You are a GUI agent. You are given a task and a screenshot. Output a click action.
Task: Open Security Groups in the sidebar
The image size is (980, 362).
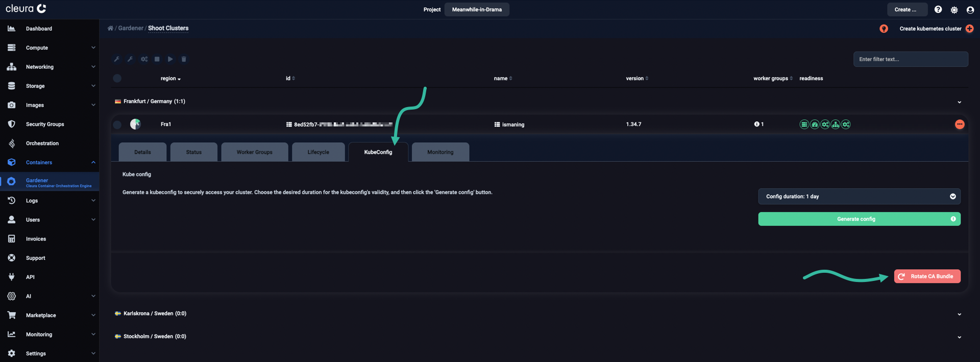click(x=50, y=124)
